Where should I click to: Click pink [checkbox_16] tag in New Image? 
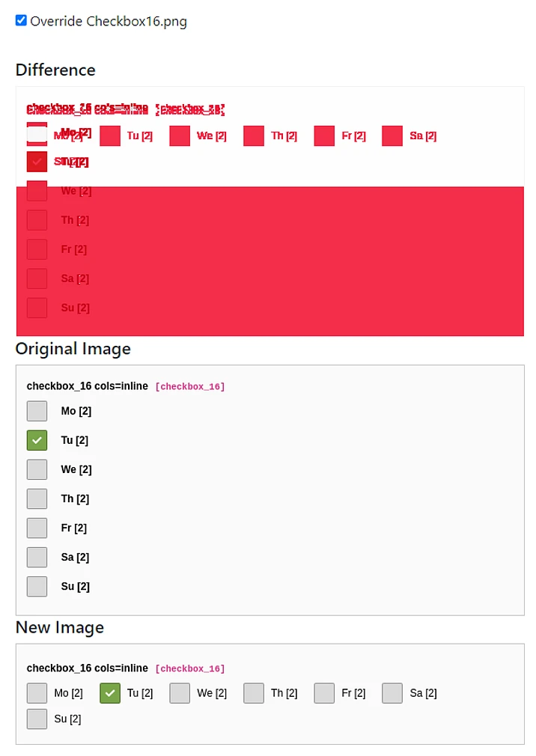190,668
